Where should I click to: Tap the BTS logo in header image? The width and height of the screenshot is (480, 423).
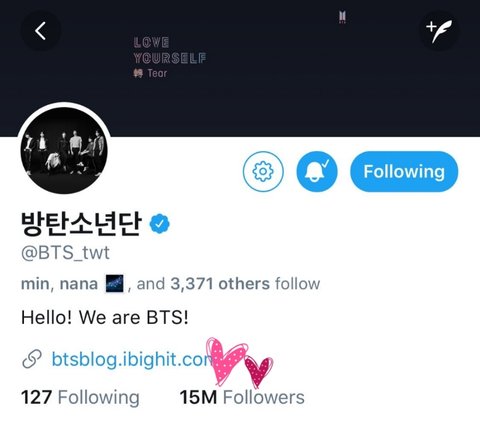tap(342, 17)
